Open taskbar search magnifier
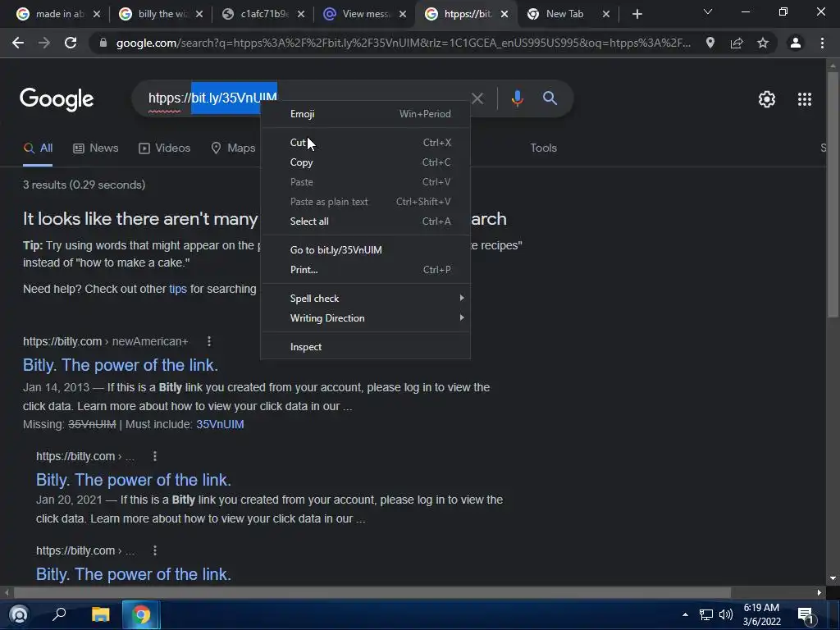 pos(59,614)
